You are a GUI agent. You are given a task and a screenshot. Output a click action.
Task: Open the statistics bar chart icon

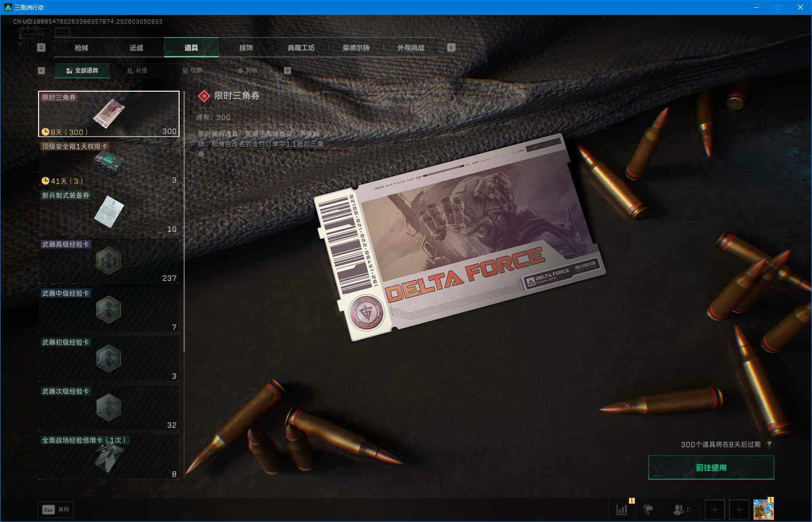click(622, 509)
